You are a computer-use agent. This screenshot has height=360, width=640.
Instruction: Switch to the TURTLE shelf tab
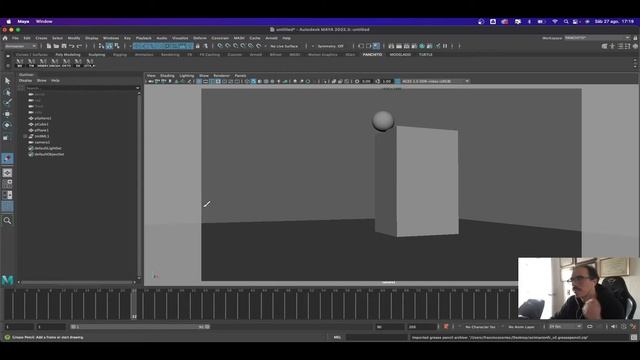point(425,55)
